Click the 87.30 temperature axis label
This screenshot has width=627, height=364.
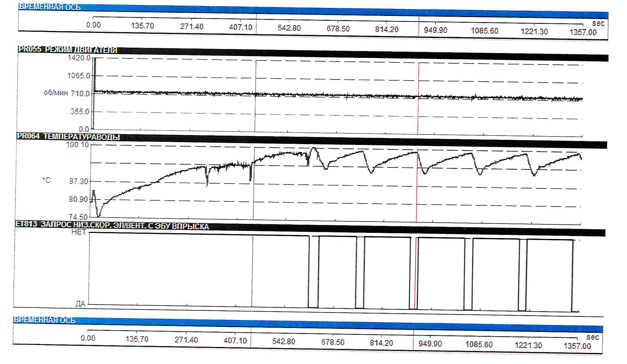coord(79,181)
